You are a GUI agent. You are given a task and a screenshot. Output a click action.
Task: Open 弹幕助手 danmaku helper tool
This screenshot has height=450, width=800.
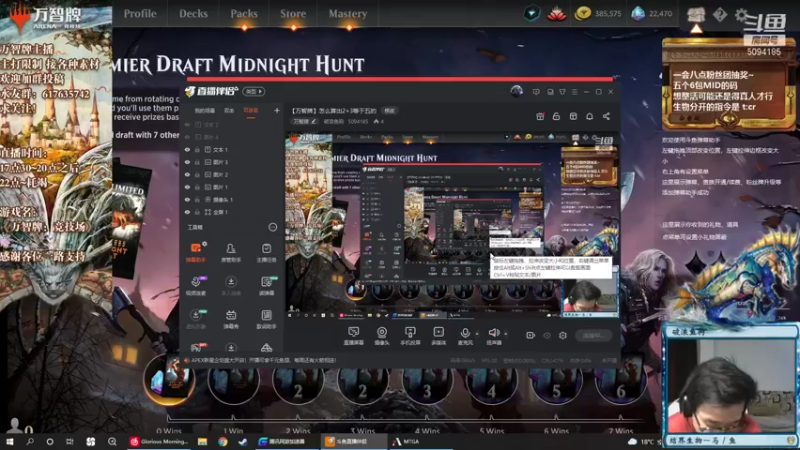tap(196, 252)
